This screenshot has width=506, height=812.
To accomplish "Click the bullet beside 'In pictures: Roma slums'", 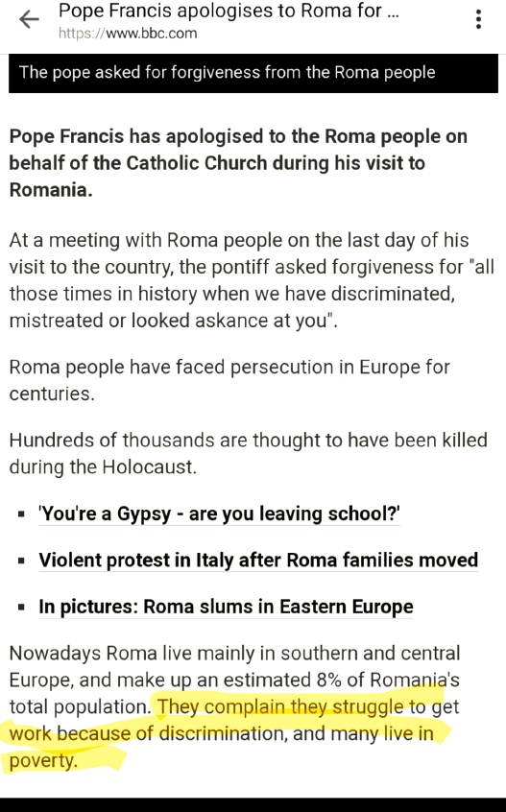I will click(x=21, y=608).
